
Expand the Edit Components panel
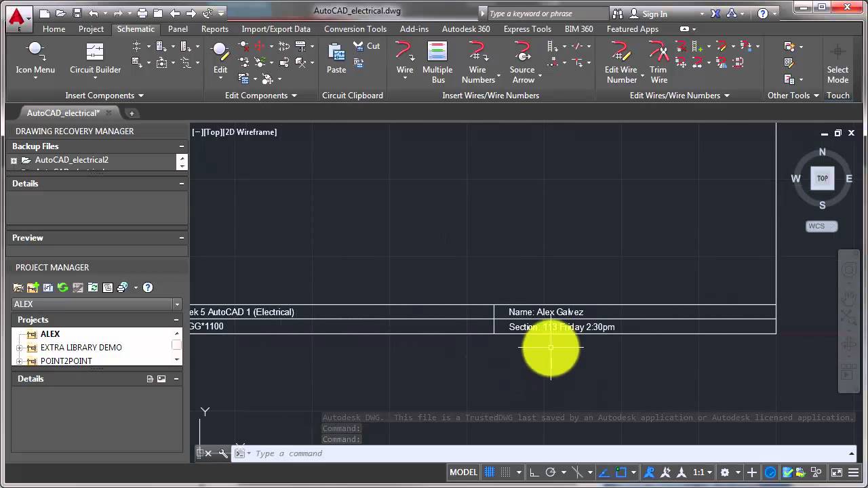click(x=261, y=96)
